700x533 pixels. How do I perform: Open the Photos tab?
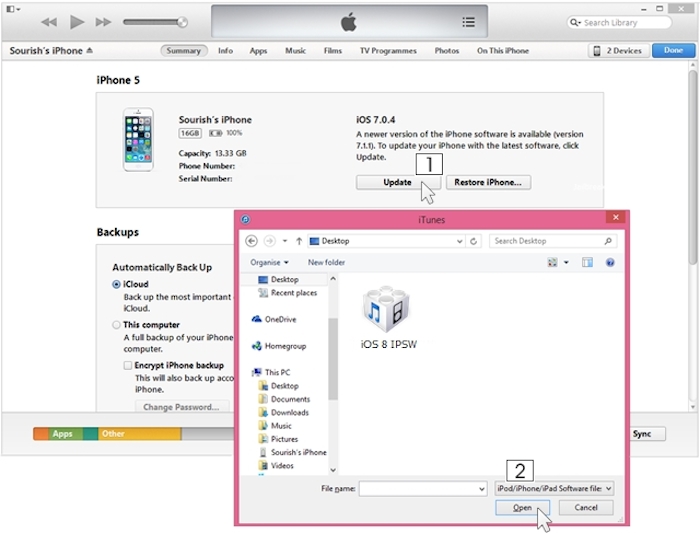pos(447,50)
